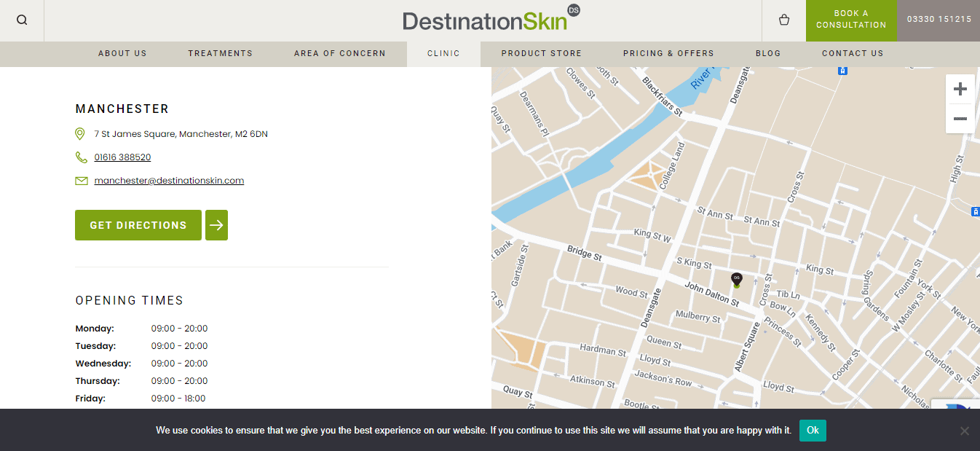Open the Treatments menu

tap(220, 53)
